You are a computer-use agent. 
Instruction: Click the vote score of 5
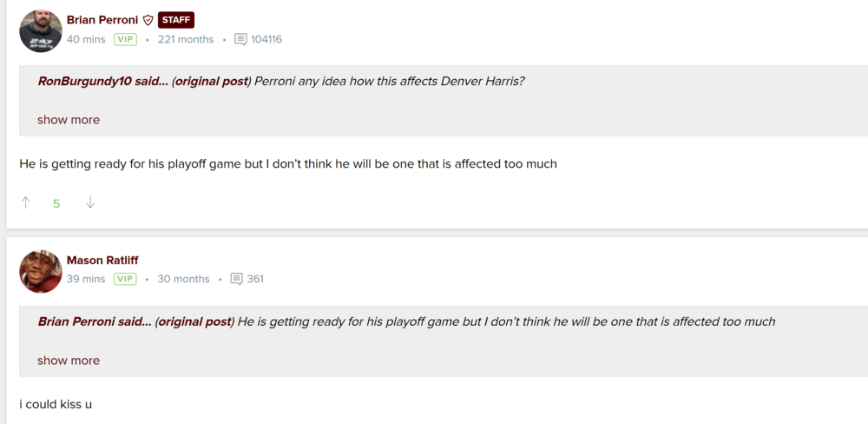[x=56, y=203]
